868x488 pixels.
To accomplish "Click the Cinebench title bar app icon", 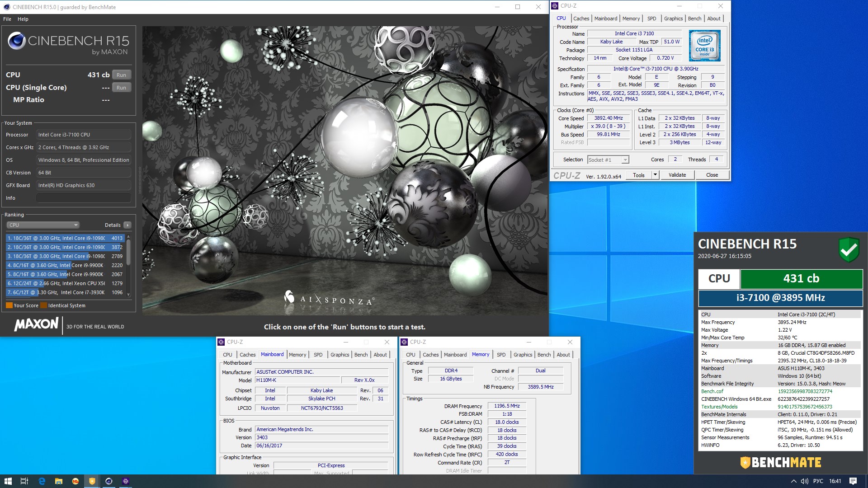I will click(x=7, y=7).
